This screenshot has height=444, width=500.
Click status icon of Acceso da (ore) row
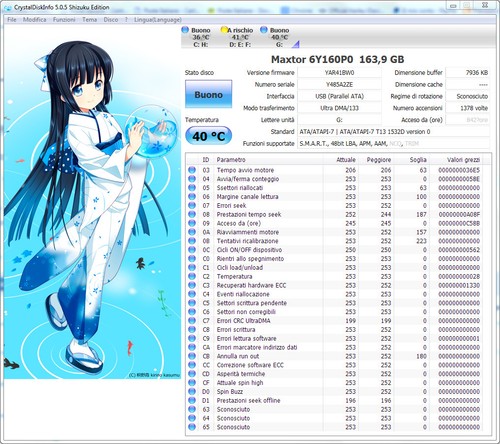point(192,223)
